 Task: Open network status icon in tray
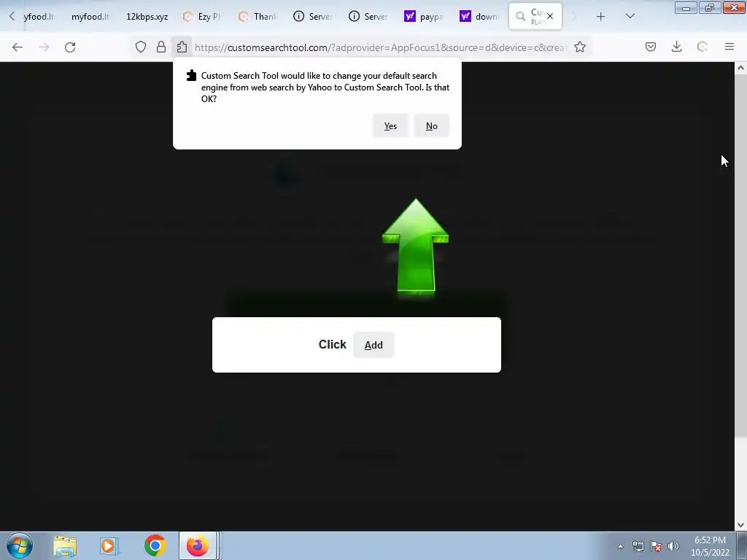click(x=638, y=546)
